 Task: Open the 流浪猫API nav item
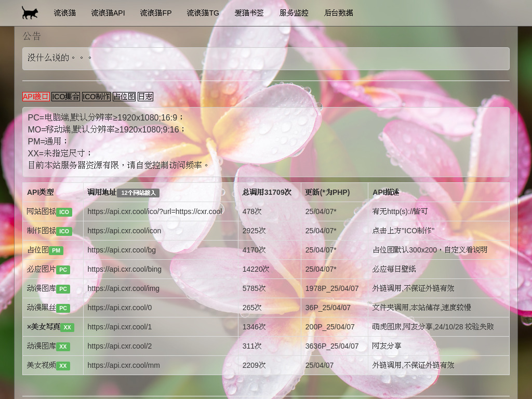(108, 13)
